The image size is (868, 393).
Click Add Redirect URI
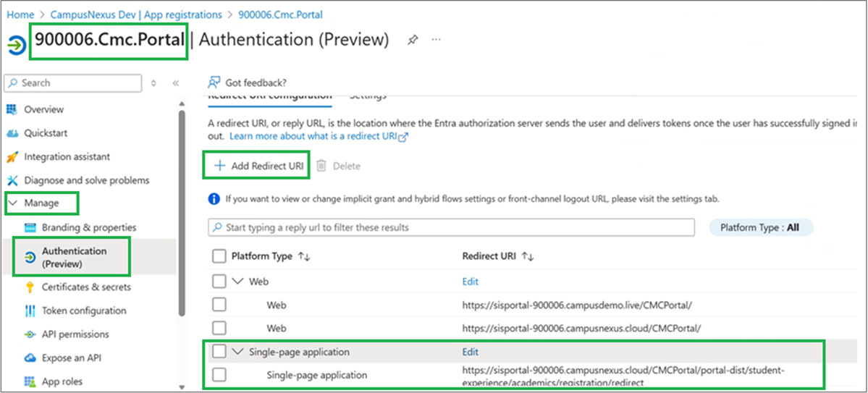pyautogui.click(x=258, y=166)
